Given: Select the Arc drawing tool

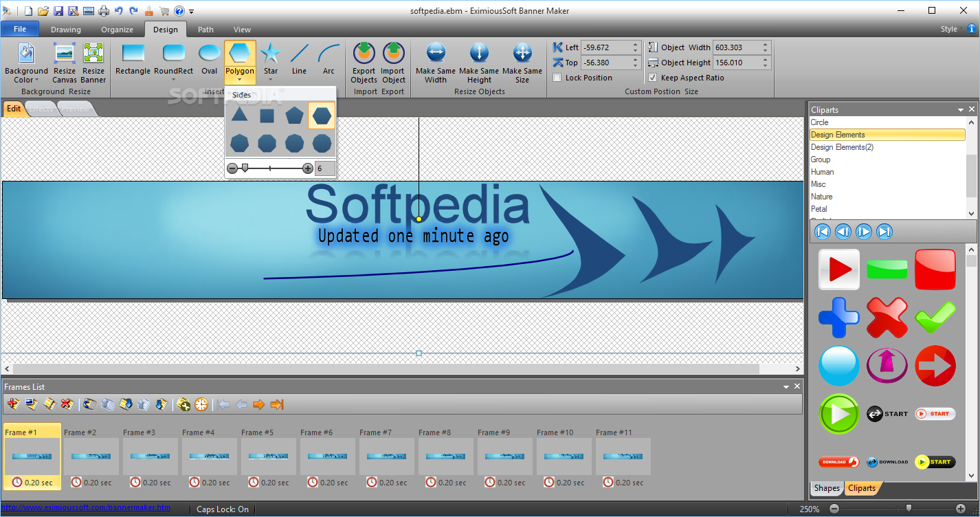Looking at the screenshot, I should coord(328,59).
